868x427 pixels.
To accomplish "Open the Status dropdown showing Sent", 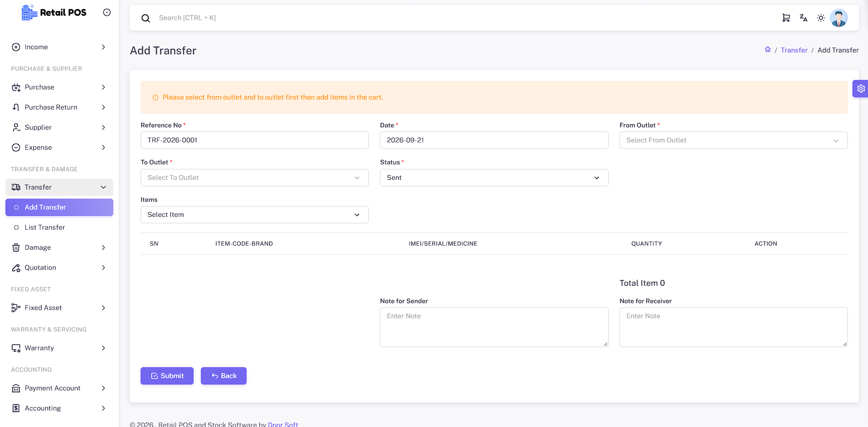I will pyautogui.click(x=494, y=178).
